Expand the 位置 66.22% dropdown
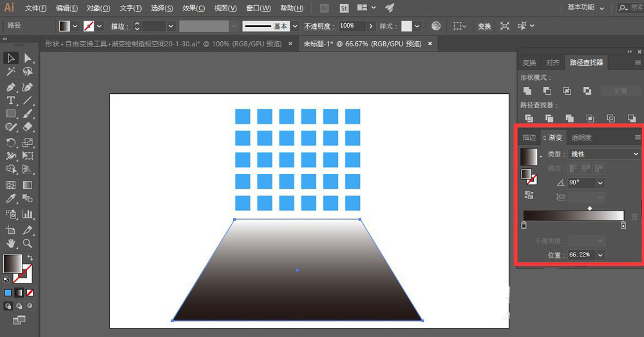 click(x=600, y=255)
